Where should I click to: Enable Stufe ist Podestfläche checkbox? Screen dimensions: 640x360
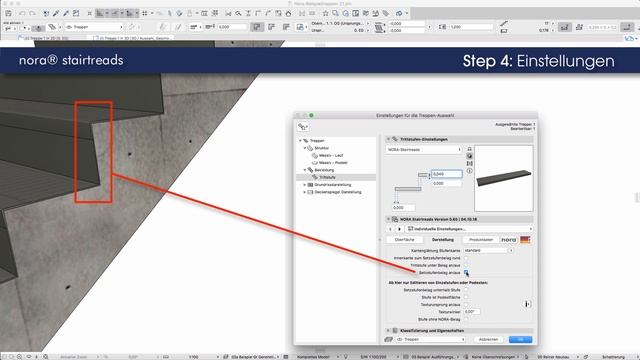(x=466, y=297)
